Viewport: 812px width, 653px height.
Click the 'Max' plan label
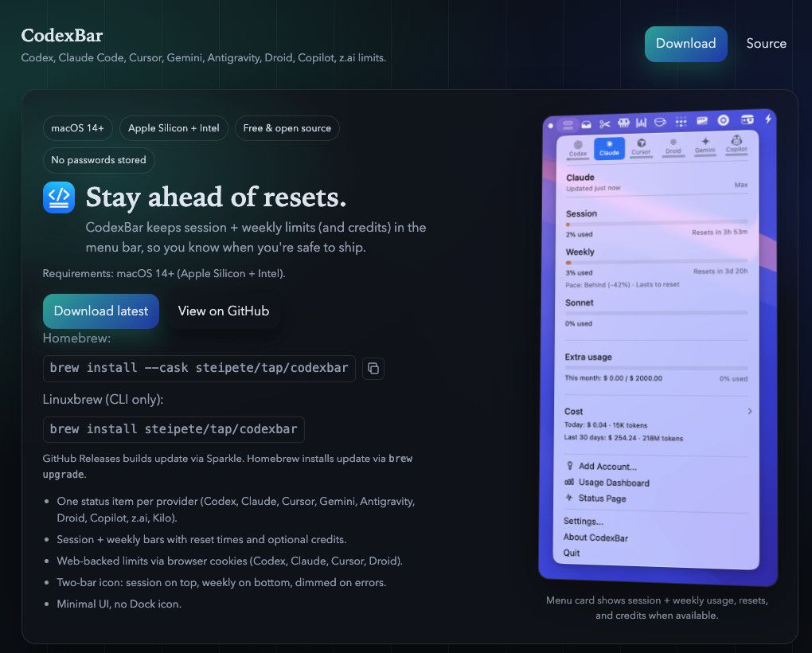(x=741, y=185)
